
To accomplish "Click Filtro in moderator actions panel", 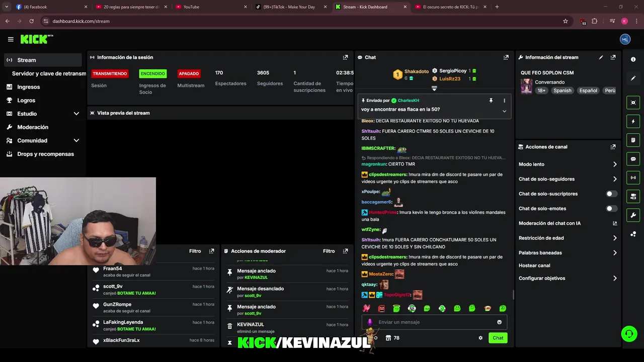I will (329, 251).
